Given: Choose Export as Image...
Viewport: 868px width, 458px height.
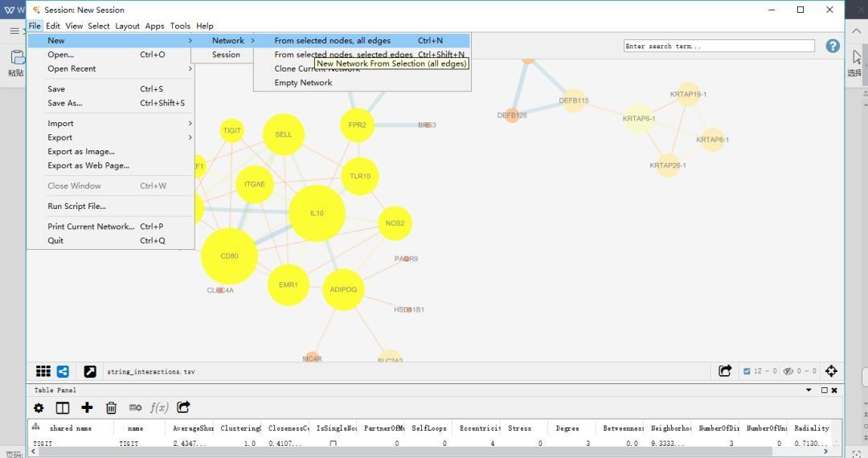Looking at the screenshot, I should (x=111, y=151).
